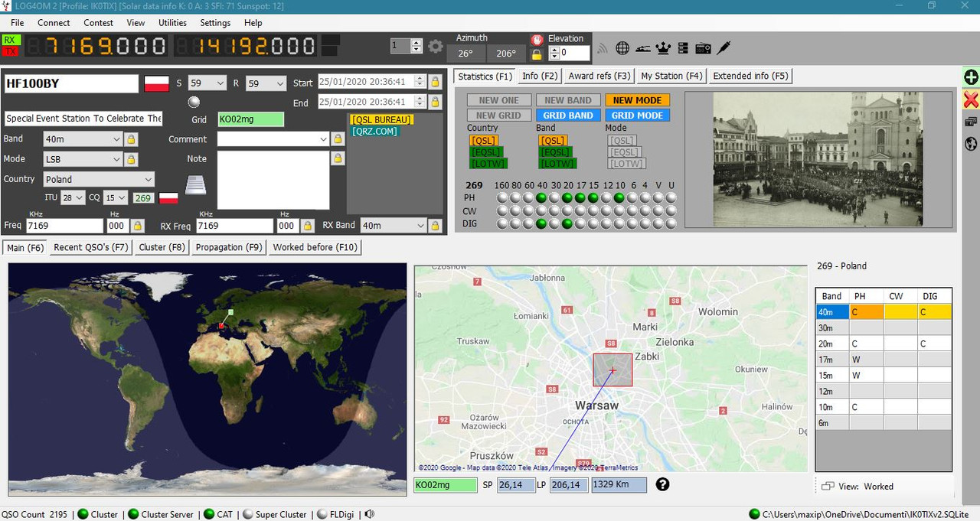The image size is (980, 521).
Task: Click the 40m row in band table
Action: tap(884, 311)
